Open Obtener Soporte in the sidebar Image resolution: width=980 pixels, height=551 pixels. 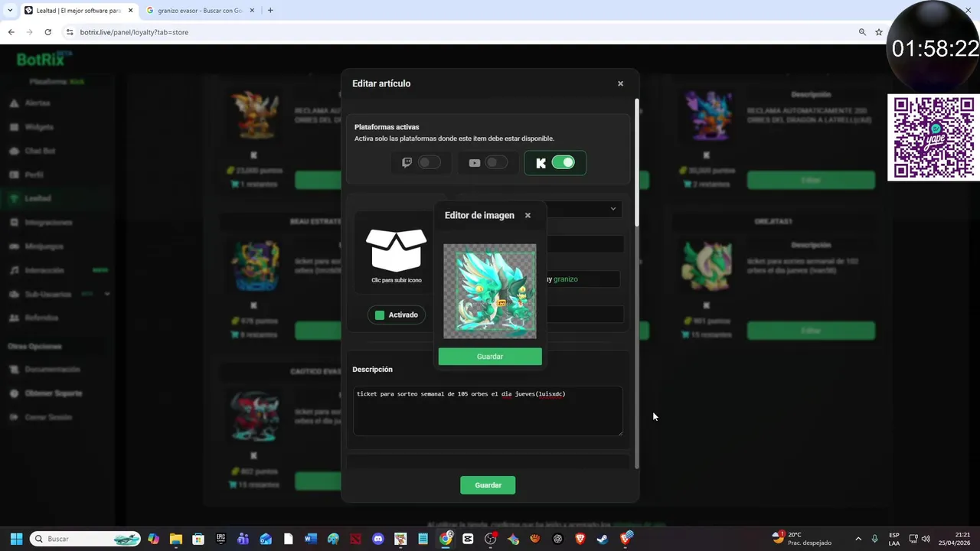tap(53, 393)
